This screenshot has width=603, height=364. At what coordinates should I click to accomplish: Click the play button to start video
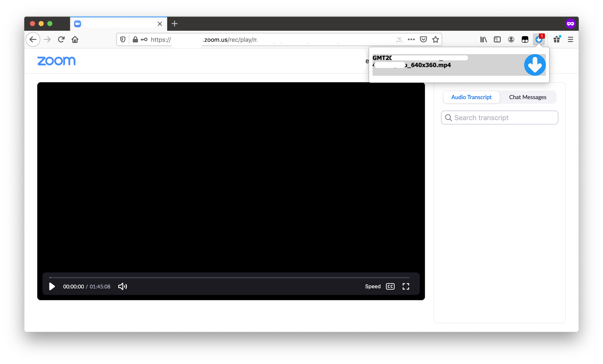click(x=52, y=286)
